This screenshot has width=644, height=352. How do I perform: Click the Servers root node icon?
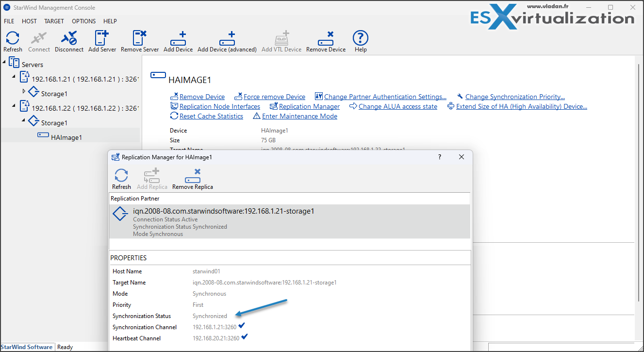coord(14,62)
